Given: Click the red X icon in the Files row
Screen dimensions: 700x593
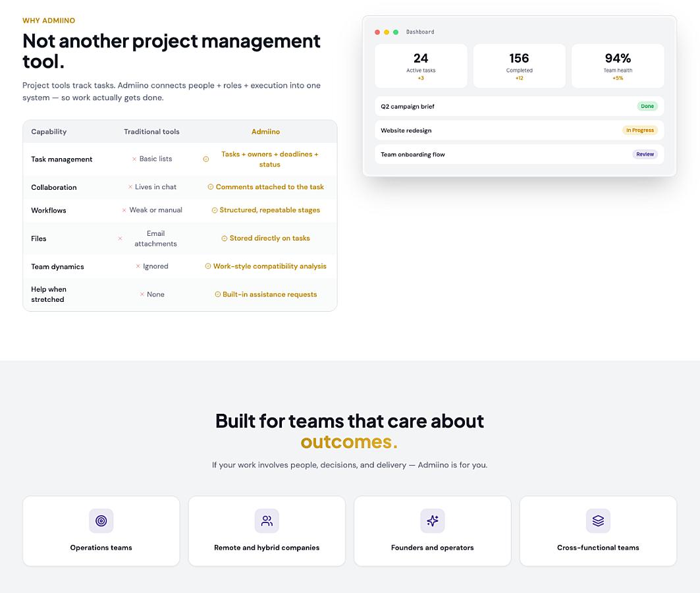Looking at the screenshot, I should click(x=120, y=239).
